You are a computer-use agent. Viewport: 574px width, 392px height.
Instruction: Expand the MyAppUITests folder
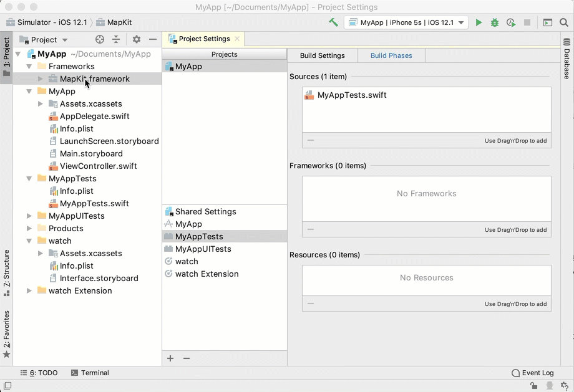pos(29,216)
